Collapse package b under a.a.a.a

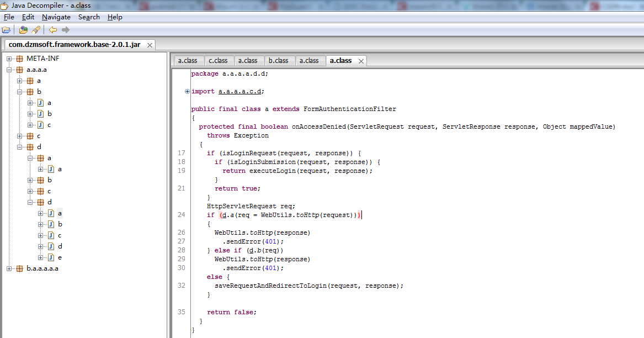point(19,92)
